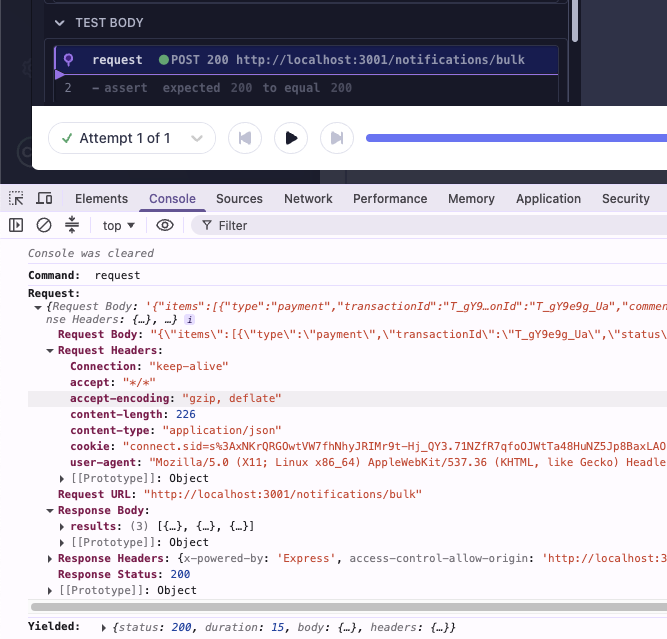Open the Security tab
The image size is (667, 639).
tap(626, 199)
